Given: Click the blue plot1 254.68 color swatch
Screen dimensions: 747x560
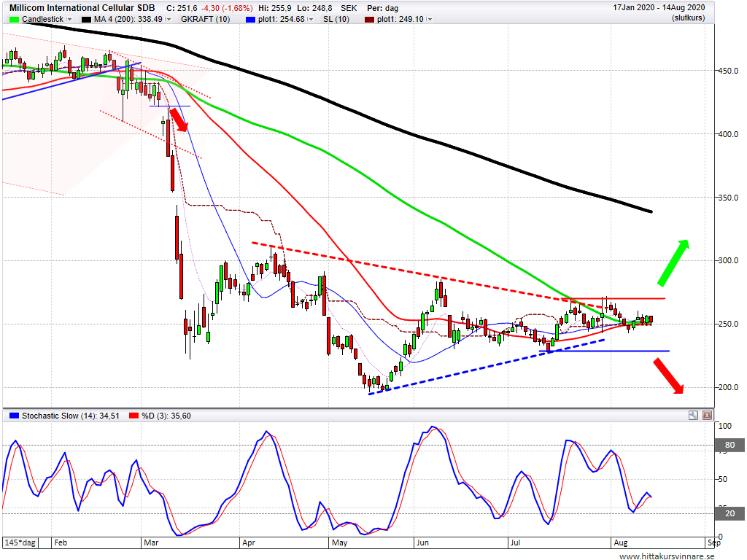Looking at the screenshot, I should pyautogui.click(x=251, y=20).
